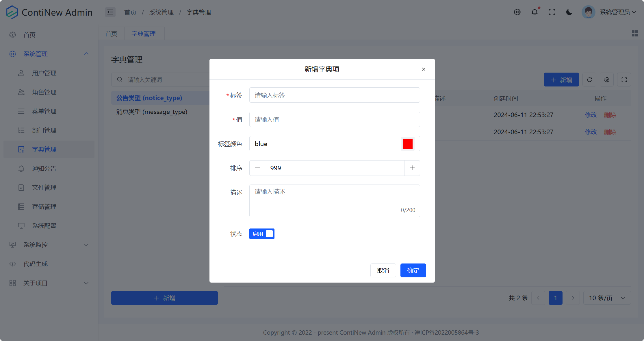
Task: Toggle the 启用 status switch in the dialog
Action: click(261, 234)
